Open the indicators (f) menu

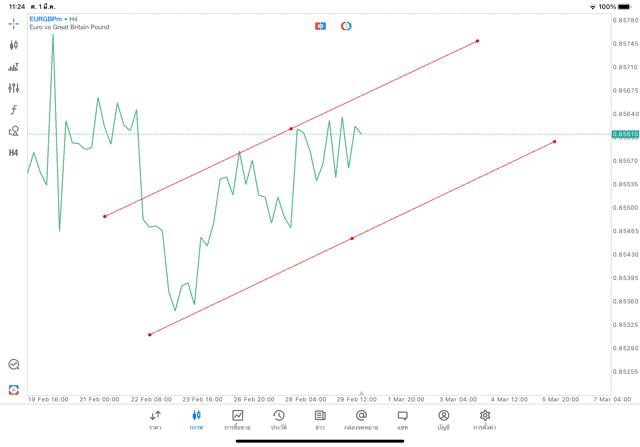14,110
